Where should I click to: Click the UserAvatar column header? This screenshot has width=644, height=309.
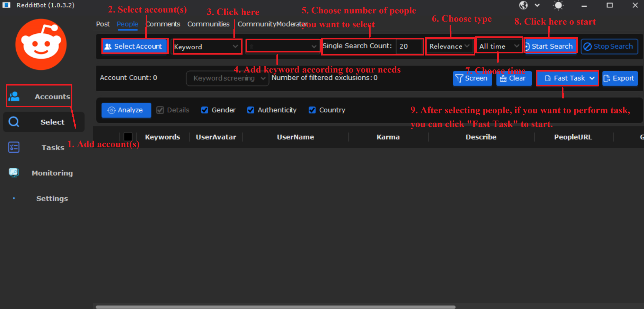[x=216, y=137]
